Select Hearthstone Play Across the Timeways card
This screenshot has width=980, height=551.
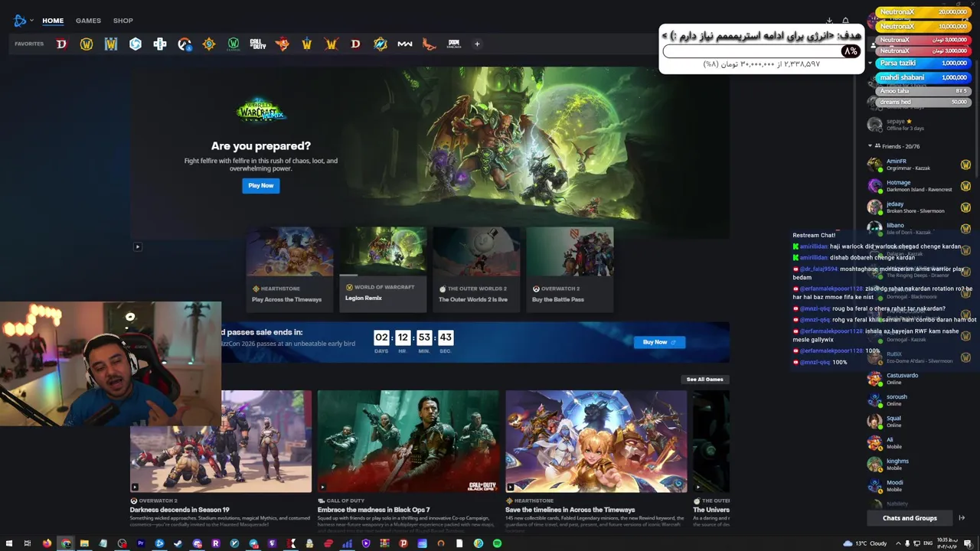pyautogui.click(x=290, y=269)
